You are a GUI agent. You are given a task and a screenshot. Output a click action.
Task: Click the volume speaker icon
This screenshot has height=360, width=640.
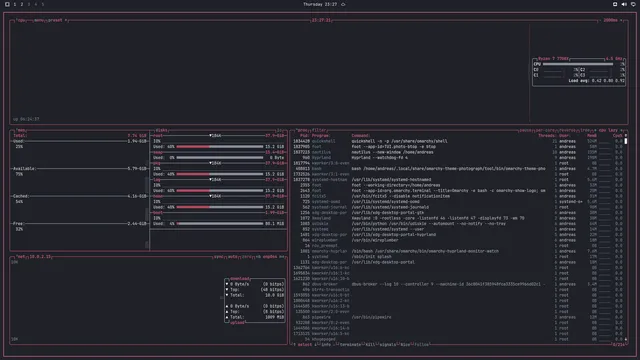624,4
